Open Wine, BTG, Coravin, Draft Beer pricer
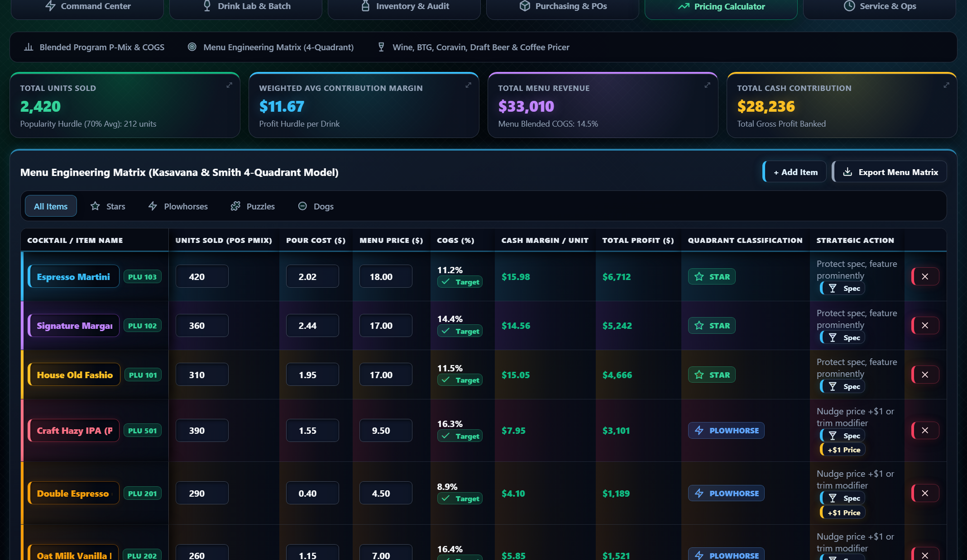Image resolution: width=967 pixels, height=560 pixels. 474,47
